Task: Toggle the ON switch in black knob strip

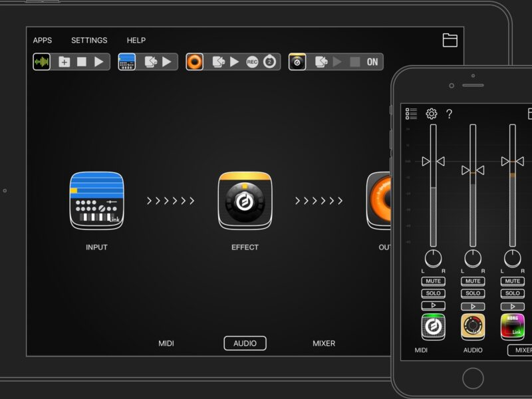Action: point(372,62)
